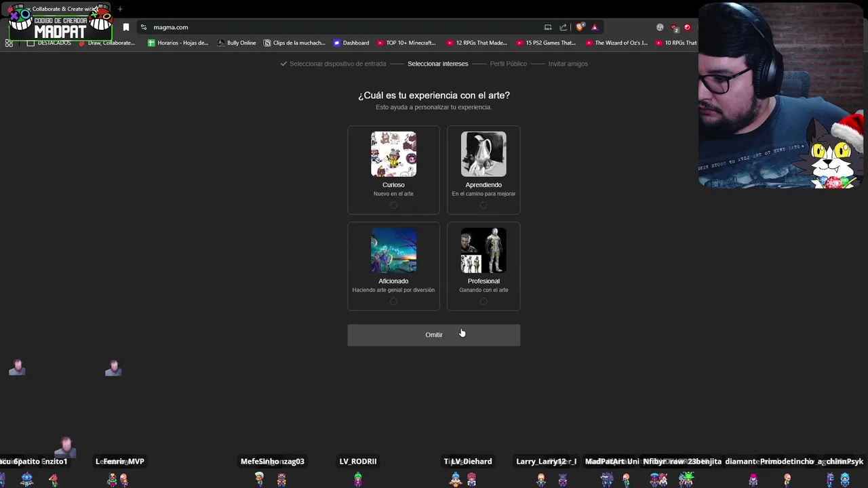
Task: Click the Brave Rewards triangle icon
Action: click(x=595, y=27)
